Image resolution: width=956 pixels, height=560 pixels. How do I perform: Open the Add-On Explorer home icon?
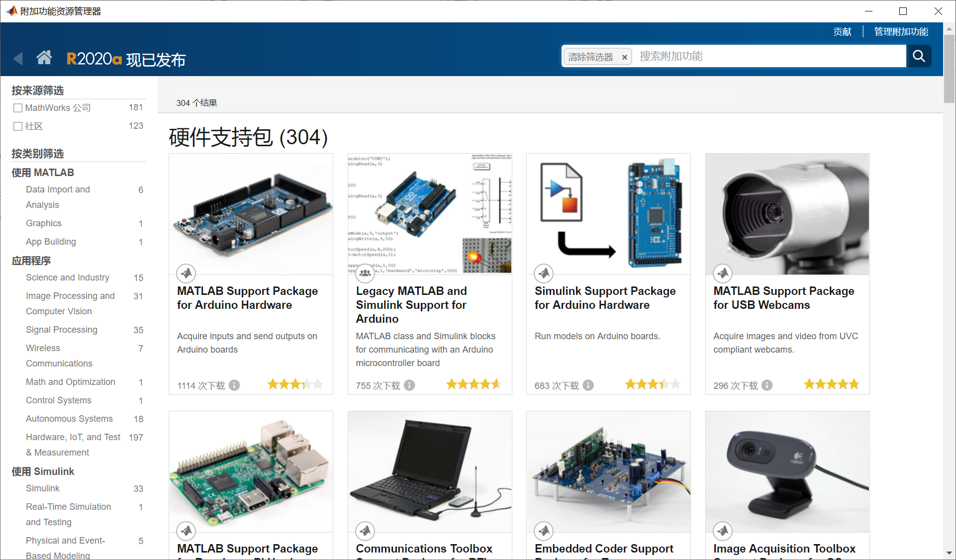point(44,58)
